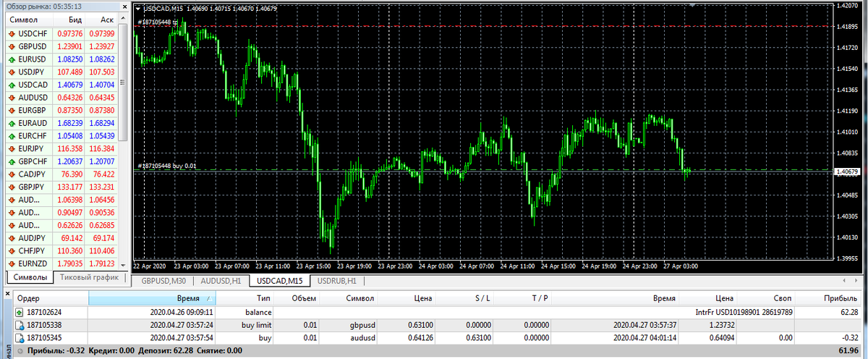This screenshot has width=868, height=359.
Task: Switch to AUDUSD,H1 chart tab
Action: [x=221, y=281]
